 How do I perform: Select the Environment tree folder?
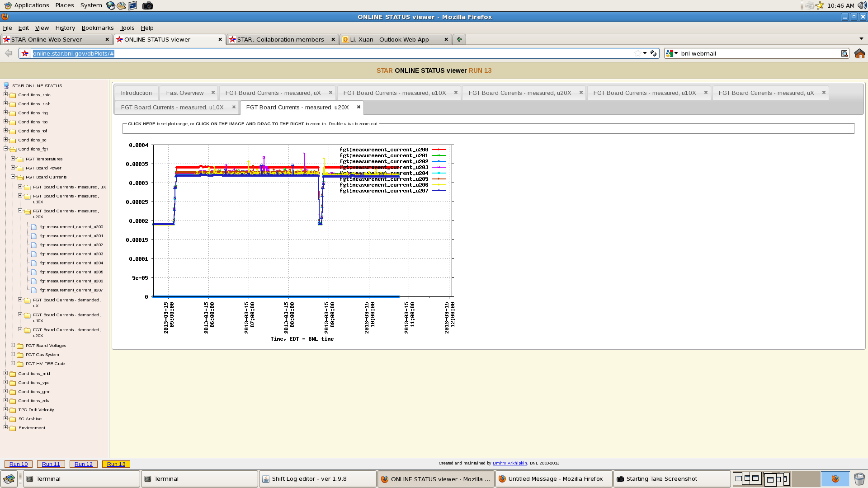(31, 428)
